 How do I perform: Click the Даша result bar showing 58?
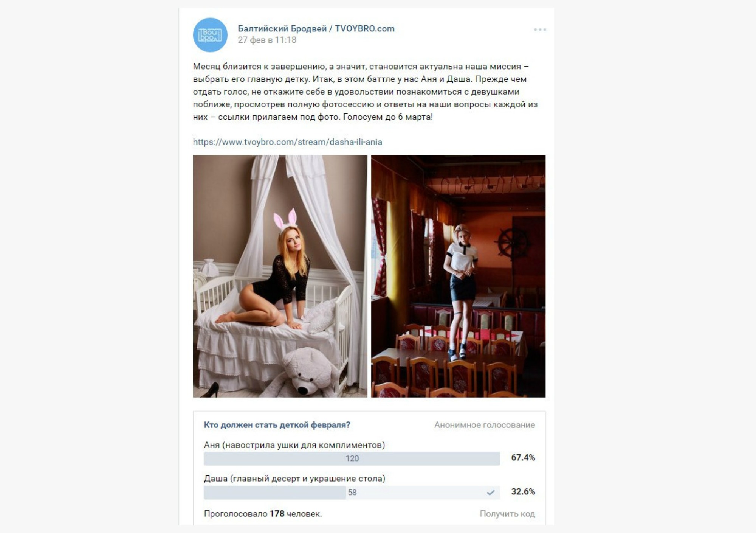(352, 493)
